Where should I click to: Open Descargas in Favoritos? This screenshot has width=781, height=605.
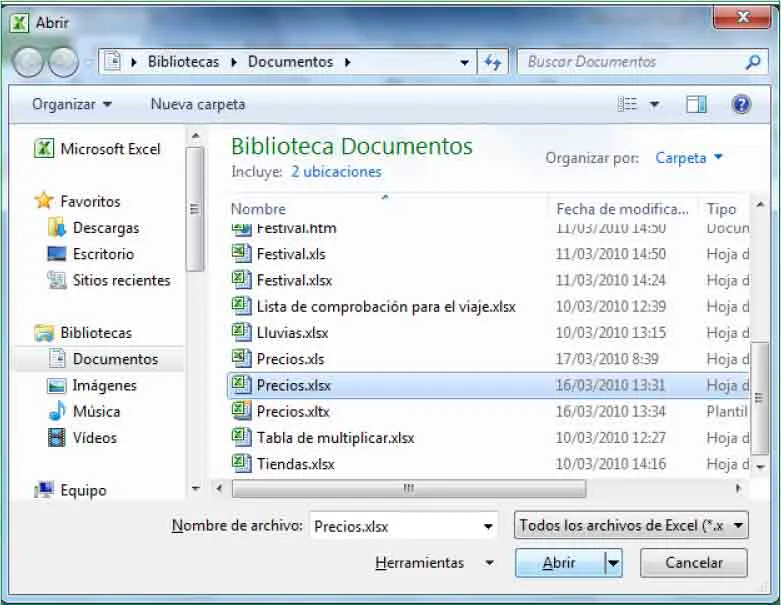(x=105, y=228)
